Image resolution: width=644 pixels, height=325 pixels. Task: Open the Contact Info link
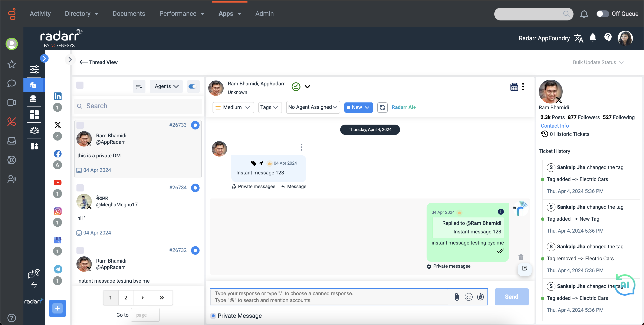click(x=555, y=126)
